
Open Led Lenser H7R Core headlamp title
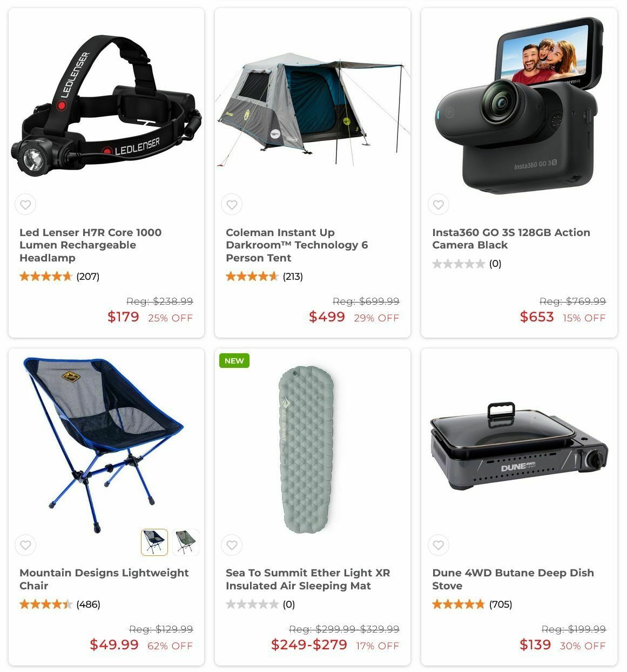pyautogui.click(x=91, y=245)
